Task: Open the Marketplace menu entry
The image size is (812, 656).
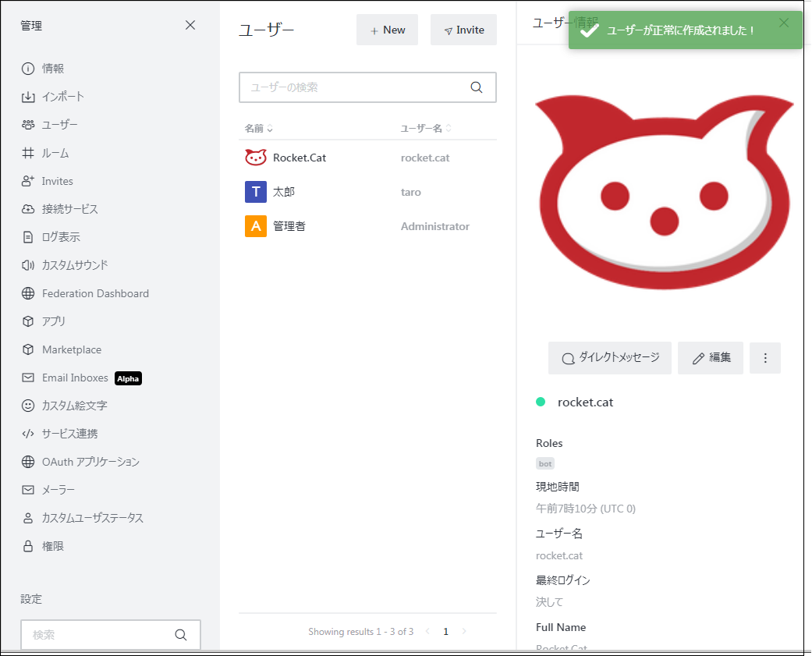Action: [72, 349]
